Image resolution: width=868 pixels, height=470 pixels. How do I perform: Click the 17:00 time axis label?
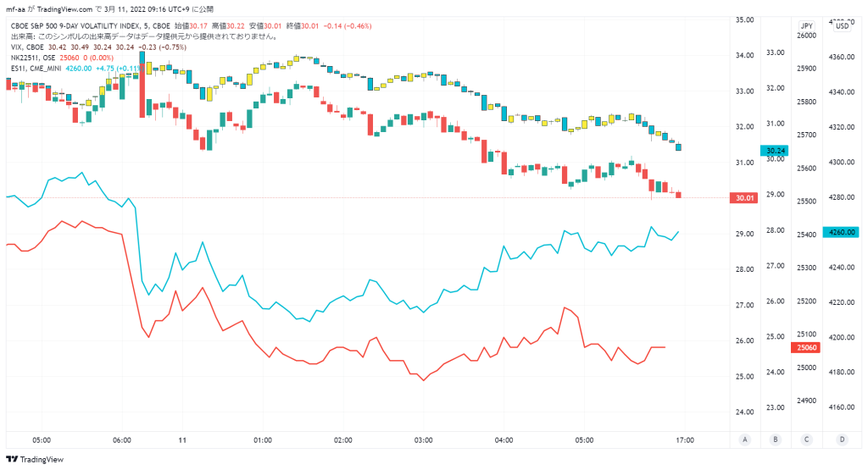point(685,440)
